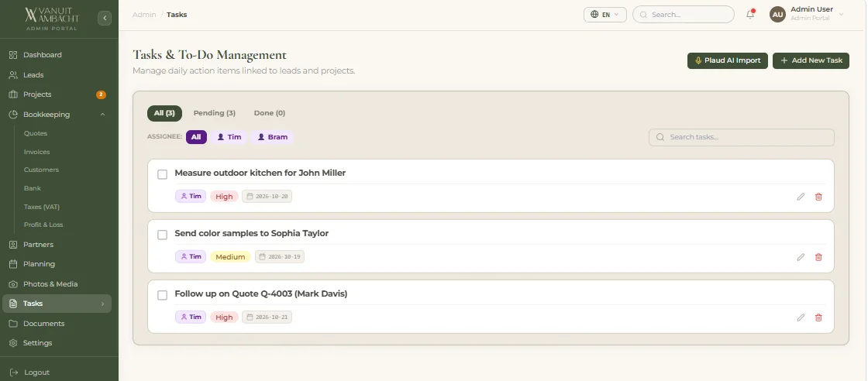Click the date 2026-10-21 calendar chip
Image resolution: width=868 pixels, height=381 pixels.
pyautogui.click(x=267, y=317)
